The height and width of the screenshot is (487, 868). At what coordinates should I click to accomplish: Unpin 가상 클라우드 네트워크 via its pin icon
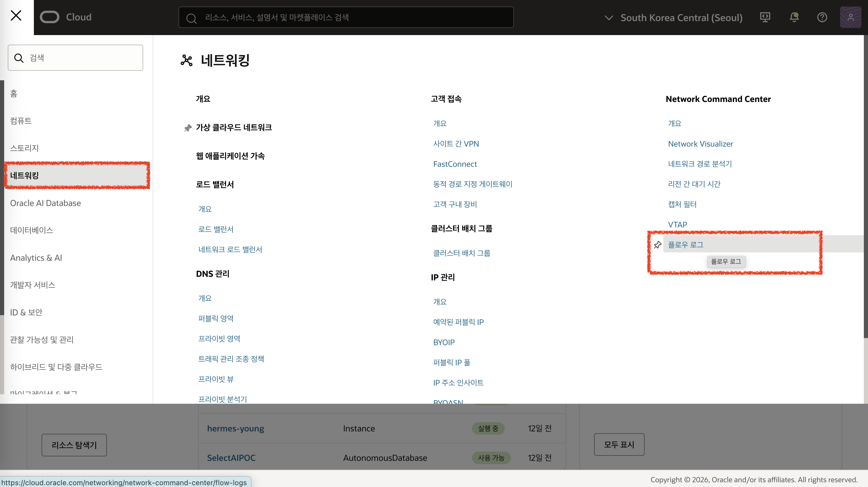[188, 128]
